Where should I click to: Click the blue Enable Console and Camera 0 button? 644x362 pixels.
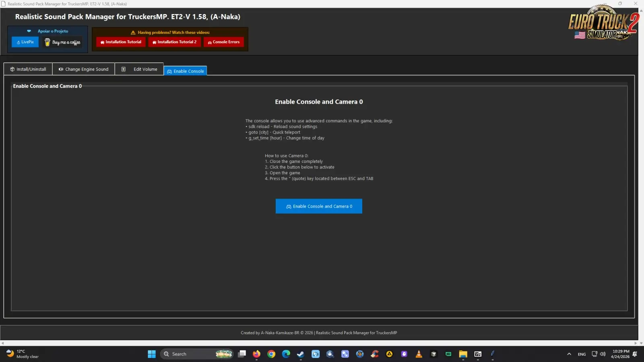(x=318, y=206)
